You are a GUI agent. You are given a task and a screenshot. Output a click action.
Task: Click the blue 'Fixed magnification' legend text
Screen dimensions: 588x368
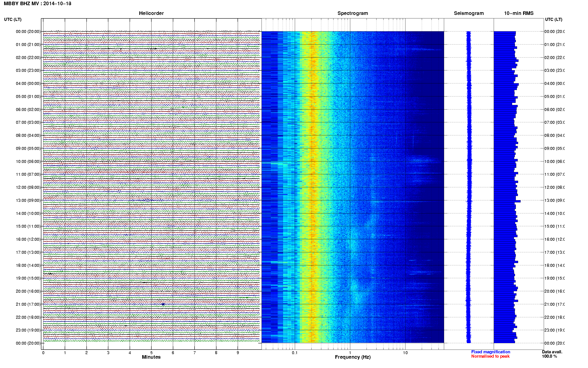tap(491, 352)
